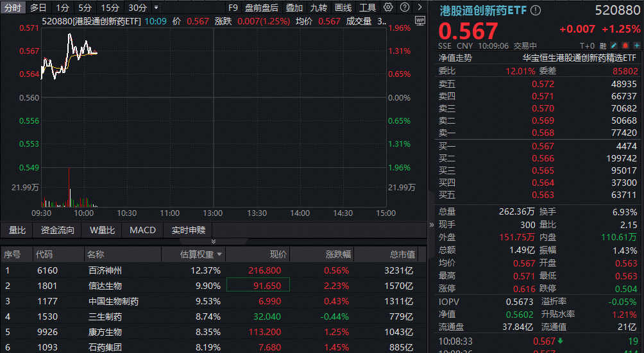
Task: Select the 信达生物 row in holdings table
Action: (x=105, y=286)
